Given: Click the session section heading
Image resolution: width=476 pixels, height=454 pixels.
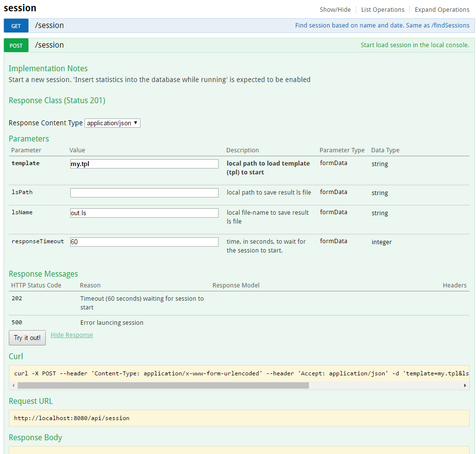Looking at the screenshot, I should [x=20, y=8].
